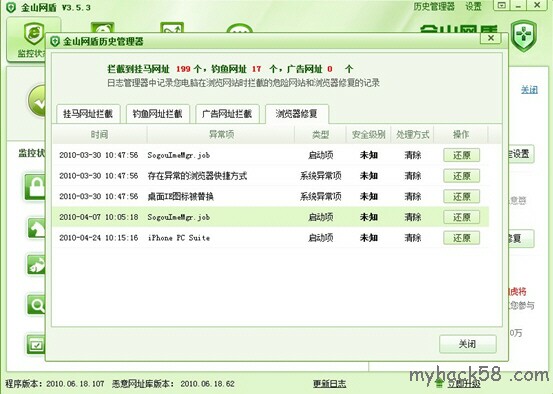Screen dimensions: 553x394
Task: Sort by the 时间 column header
Action: click(x=99, y=134)
